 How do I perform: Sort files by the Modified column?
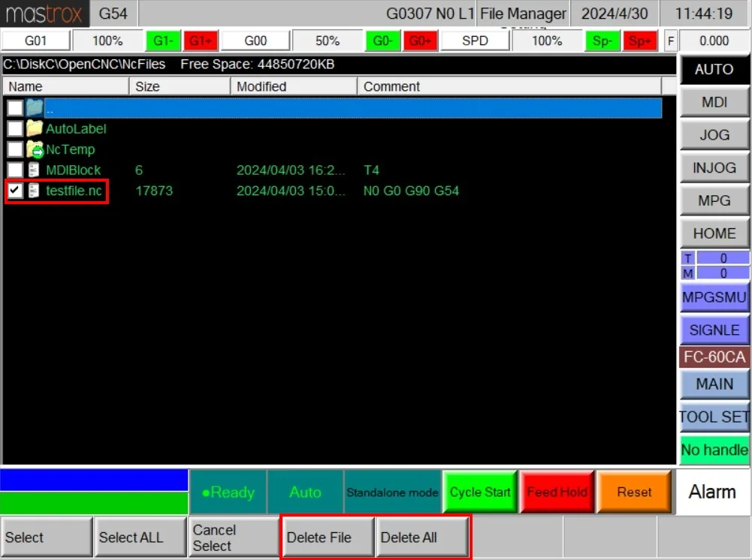(x=294, y=87)
